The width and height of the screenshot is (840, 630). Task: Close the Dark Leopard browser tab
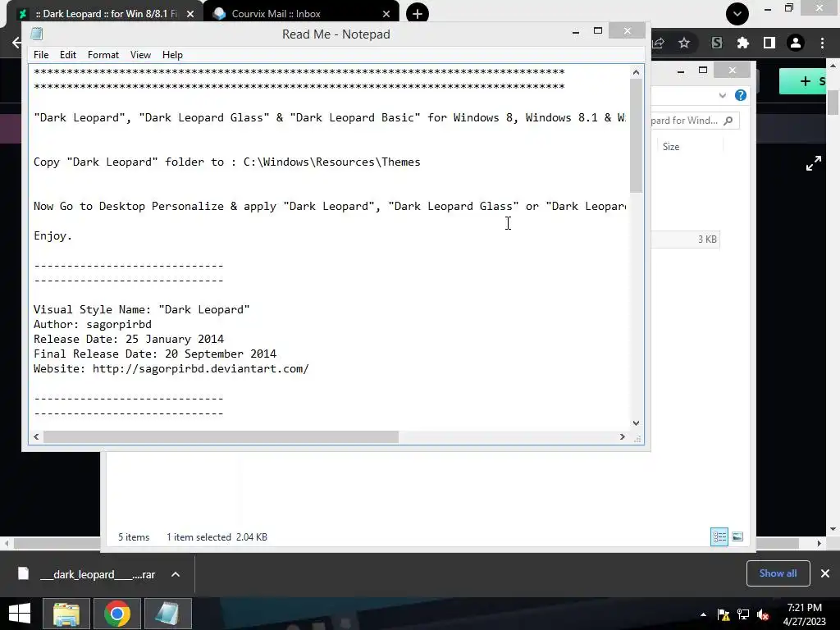(x=190, y=14)
